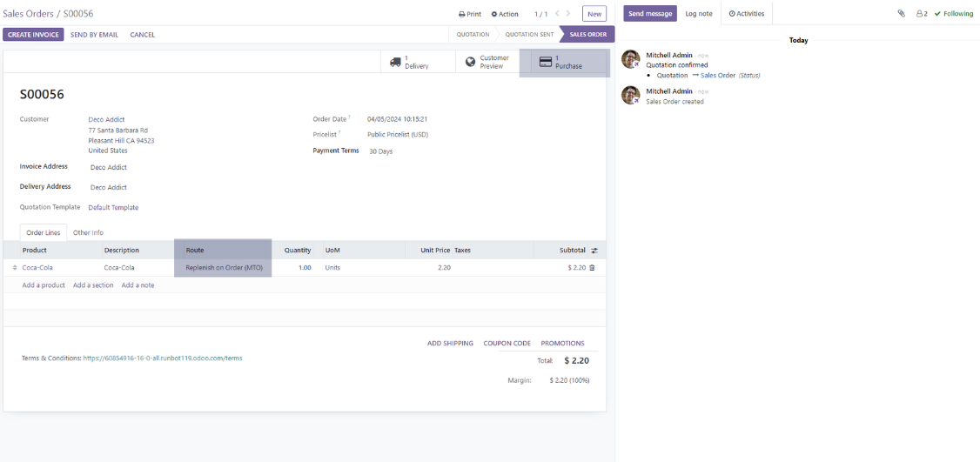Delete the Coca-Cola line with trash icon
Viewport: 980px width, 462px height.
tap(593, 268)
